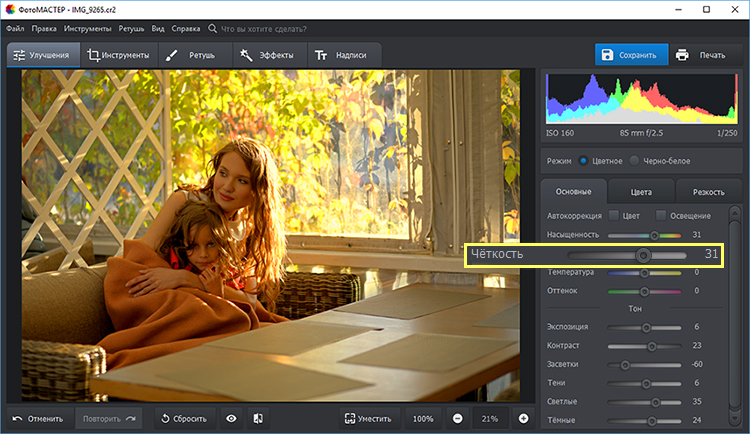Click the Сбросить reset button
This screenshot has width=750, height=434.
tap(183, 418)
